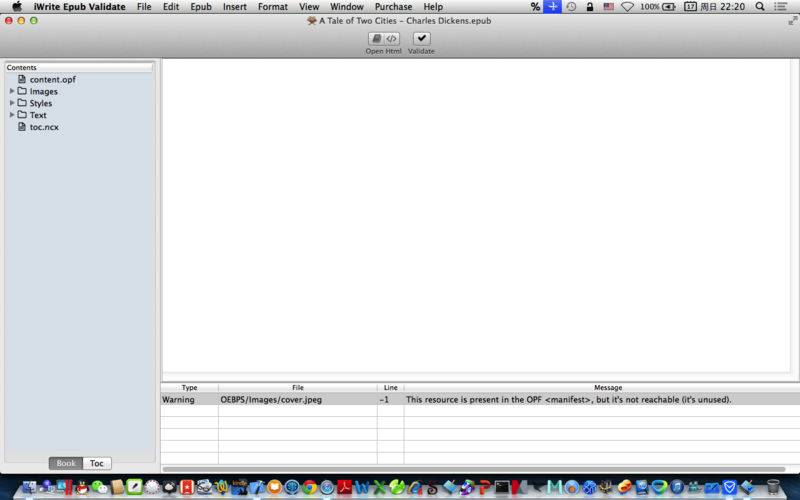
Task: Select the Images folder row
Action: click(80, 91)
